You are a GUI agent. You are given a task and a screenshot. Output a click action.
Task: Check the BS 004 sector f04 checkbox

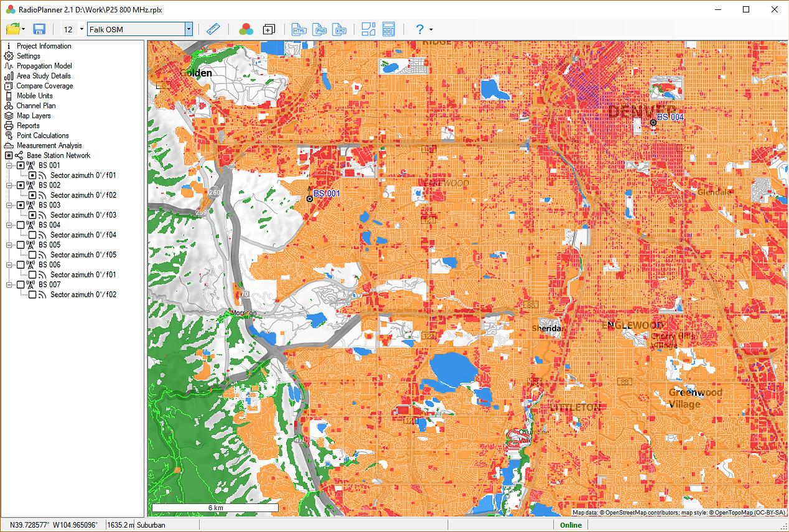pyautogui.click(x=32, y=235)
